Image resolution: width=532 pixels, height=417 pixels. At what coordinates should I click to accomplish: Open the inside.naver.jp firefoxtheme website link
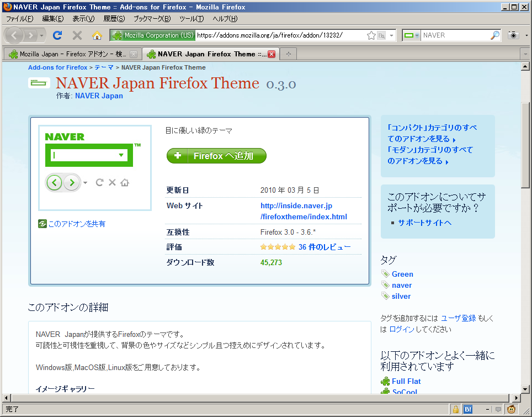pos(304,211)
